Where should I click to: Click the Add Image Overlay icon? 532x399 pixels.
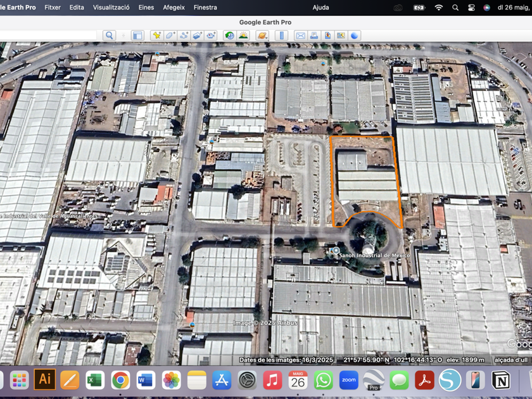click(197, 35)
